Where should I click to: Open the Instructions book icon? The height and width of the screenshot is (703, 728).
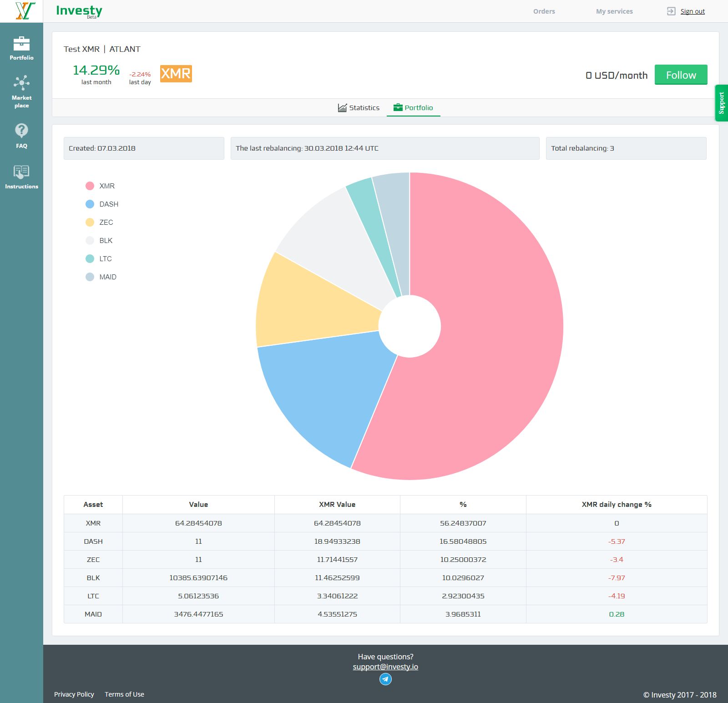21,172
